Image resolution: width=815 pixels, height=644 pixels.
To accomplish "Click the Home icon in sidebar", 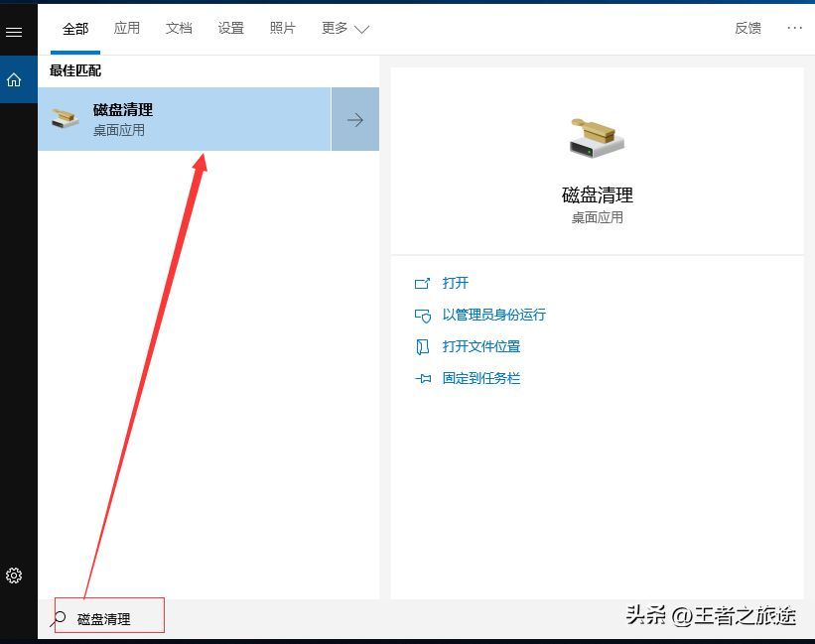I will 14,79.
